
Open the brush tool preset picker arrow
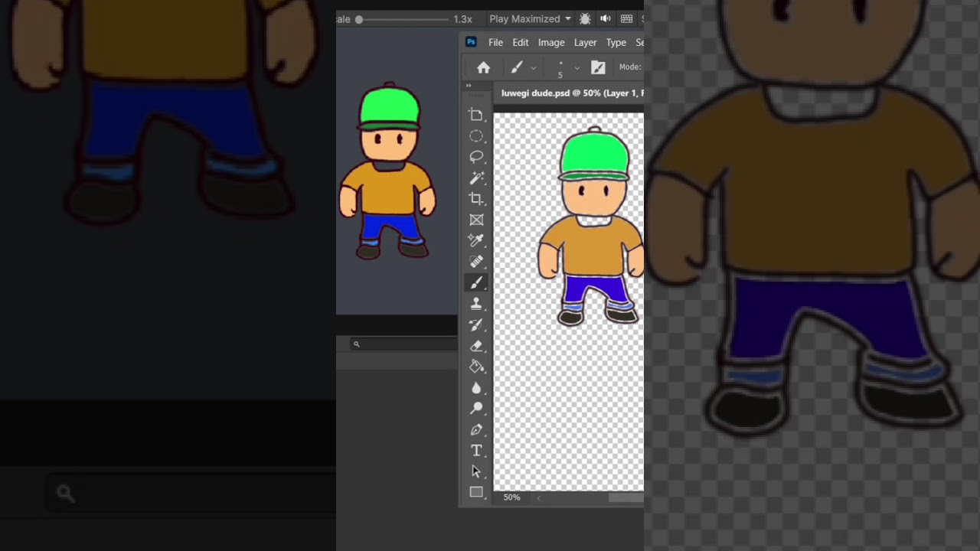pyautogui.click(x=533, y=67)
